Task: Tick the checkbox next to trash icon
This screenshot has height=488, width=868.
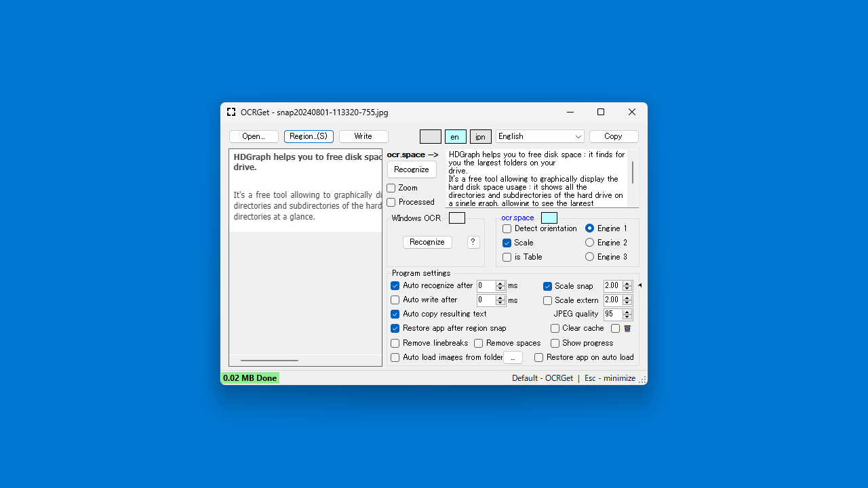Action: (x=616, y=328)
